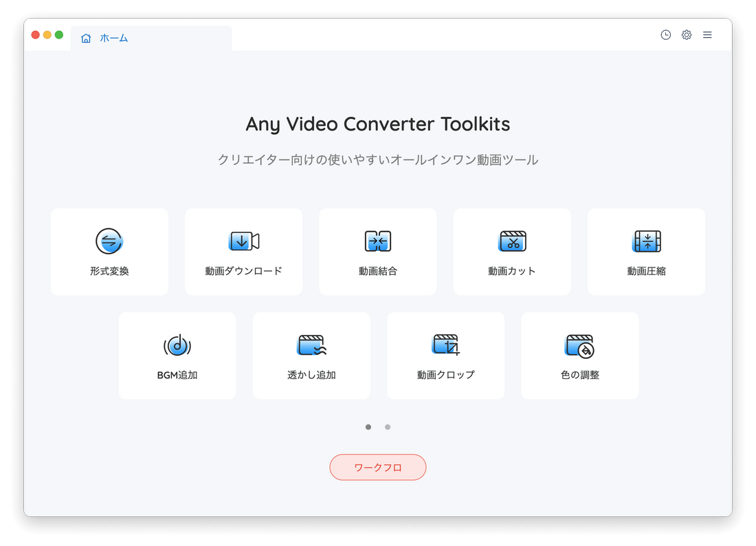Click the クリエイター向け subtitle text

click(378, 160)
